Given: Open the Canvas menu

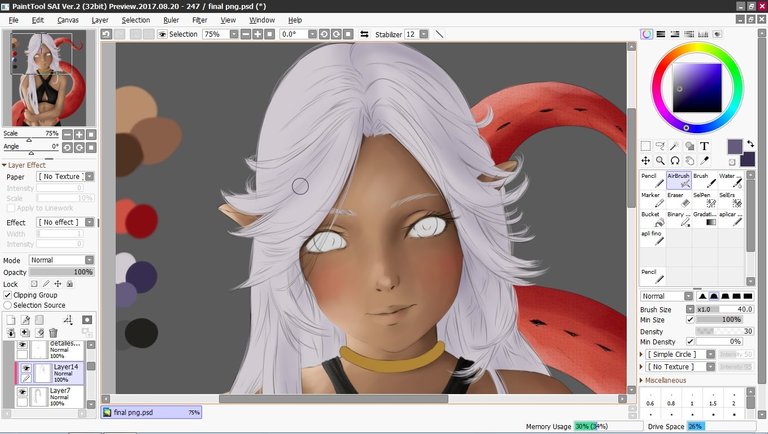Looking at the screenshot, I should (x=68, y=20).
